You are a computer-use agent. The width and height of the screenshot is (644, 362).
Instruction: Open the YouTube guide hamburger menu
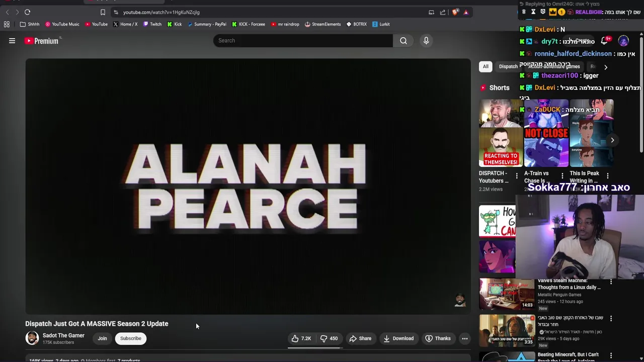(x=12, y=41)
